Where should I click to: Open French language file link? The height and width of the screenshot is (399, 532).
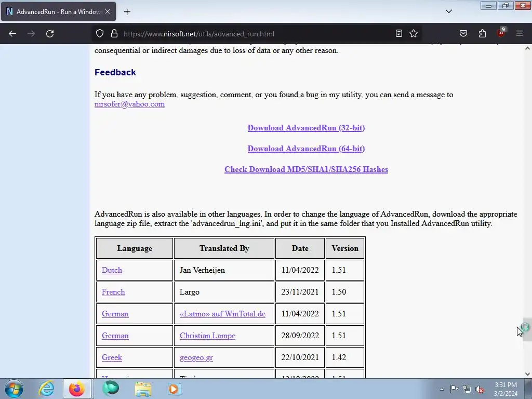point(113,292)
